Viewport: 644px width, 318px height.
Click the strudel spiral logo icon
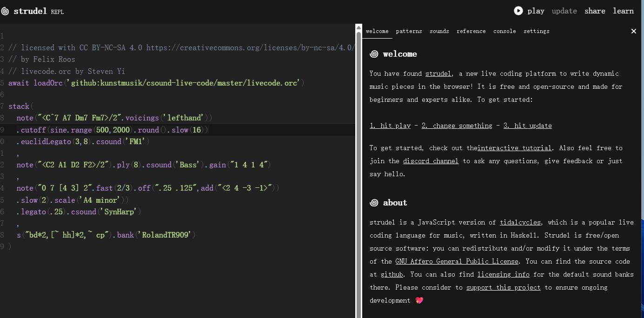5,11
